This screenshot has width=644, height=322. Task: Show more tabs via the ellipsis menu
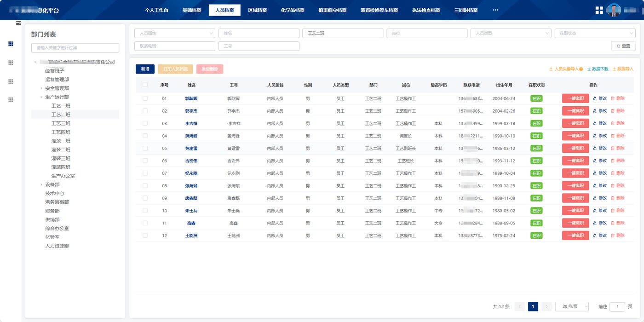(x=495, y=10)
